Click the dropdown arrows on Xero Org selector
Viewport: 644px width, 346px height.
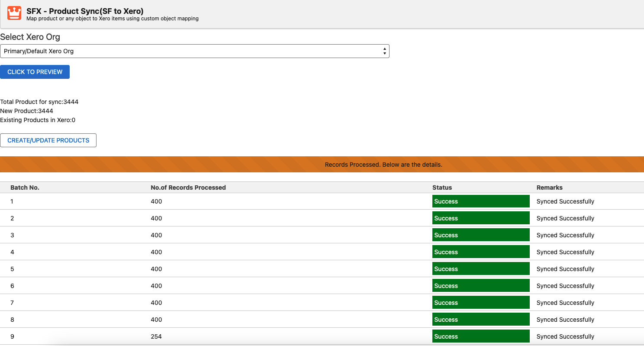384,51
